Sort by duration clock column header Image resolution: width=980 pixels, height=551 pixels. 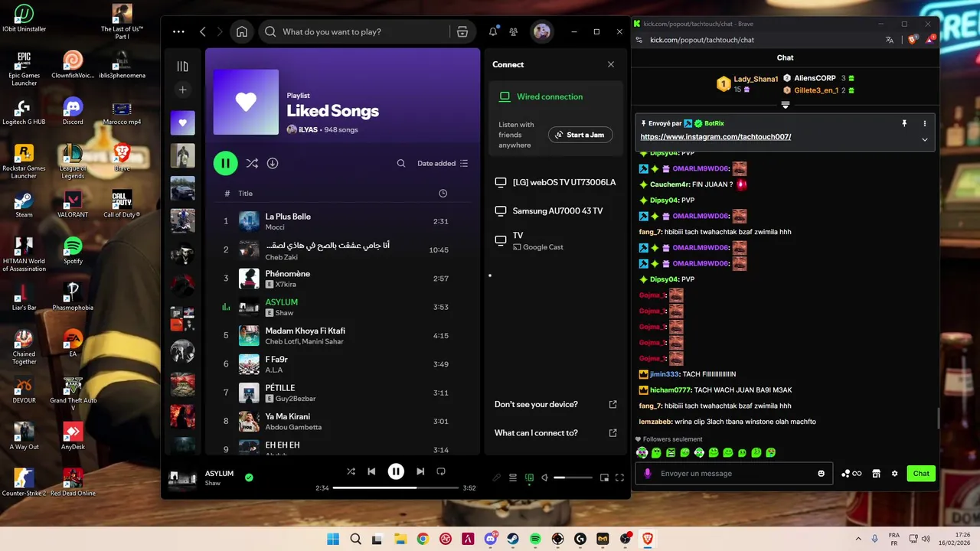[443, 194]
